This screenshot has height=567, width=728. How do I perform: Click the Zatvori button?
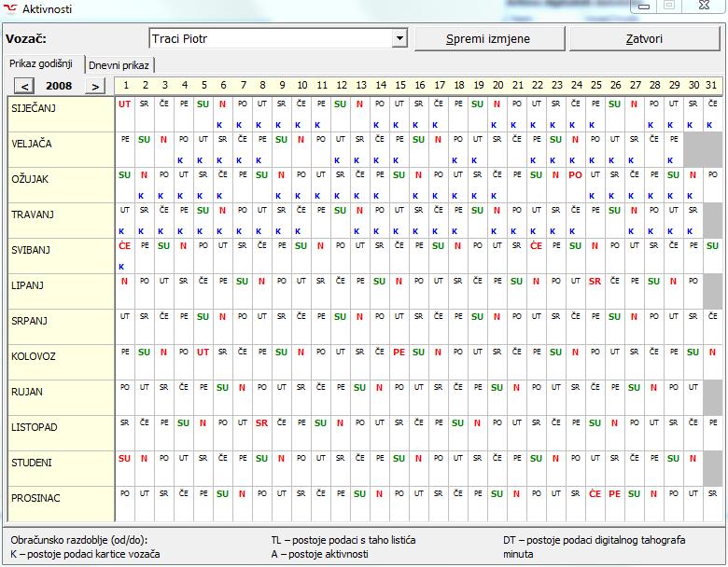tap(644, 39)
